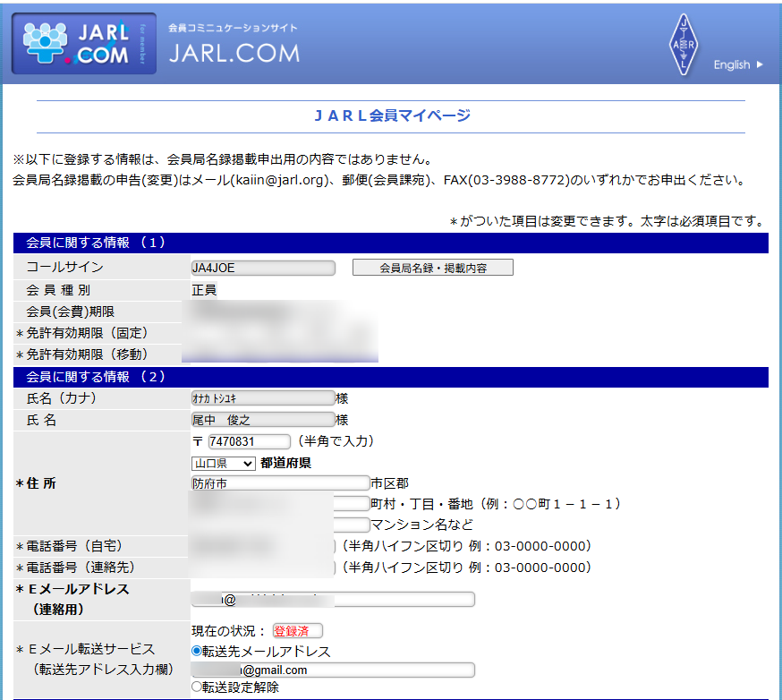Image resolution: width=782 pixels, height=700 pixels.
Task: Click the 氏名 field showing 尾中 俊之
Action: 263,420
